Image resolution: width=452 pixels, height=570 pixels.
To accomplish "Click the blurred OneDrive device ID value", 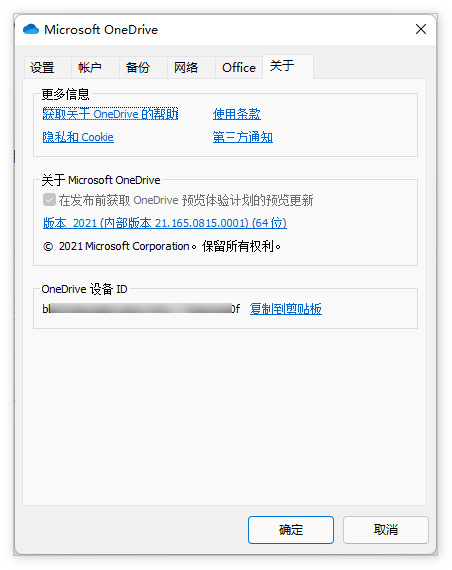I will pyautogui.click(x=141, y=309).
